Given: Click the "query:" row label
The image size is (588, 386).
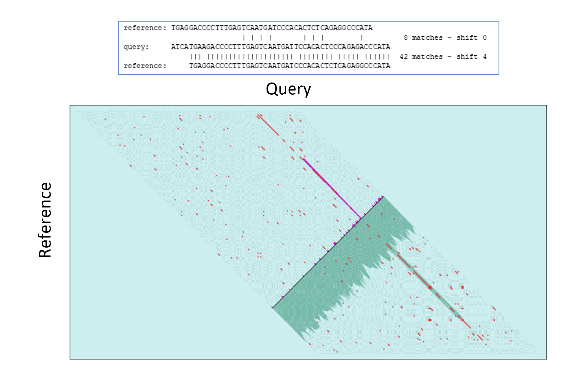Looking at the screenshot, I should [136, 47].
